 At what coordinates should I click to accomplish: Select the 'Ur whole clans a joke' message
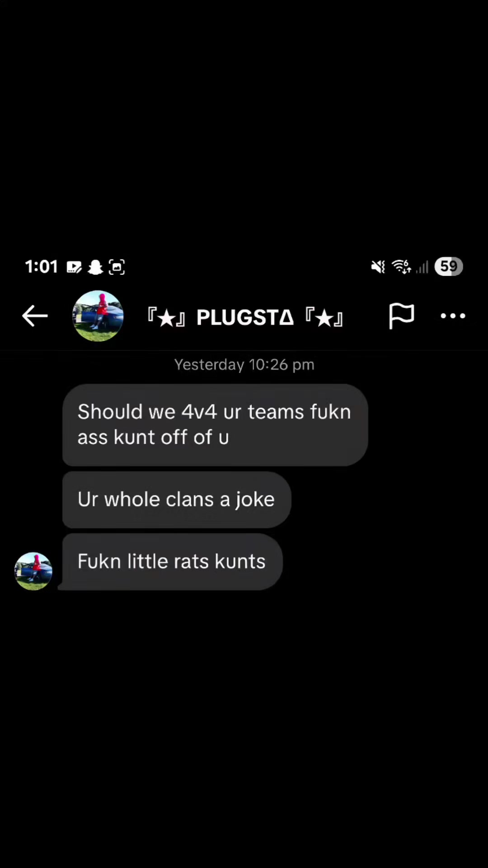click(x=177, y=500)
